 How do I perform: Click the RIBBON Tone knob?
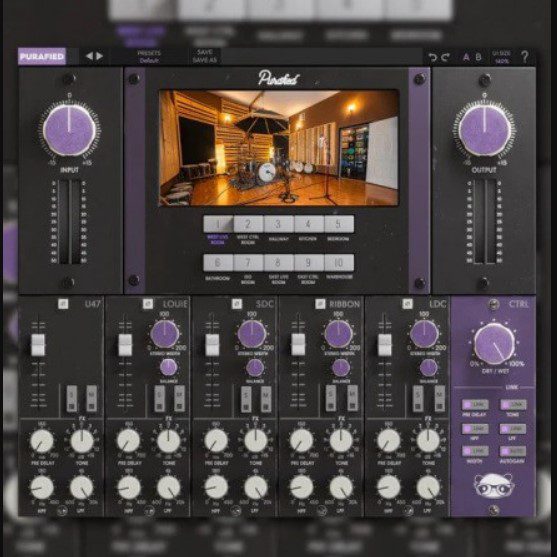click(341, 441)
